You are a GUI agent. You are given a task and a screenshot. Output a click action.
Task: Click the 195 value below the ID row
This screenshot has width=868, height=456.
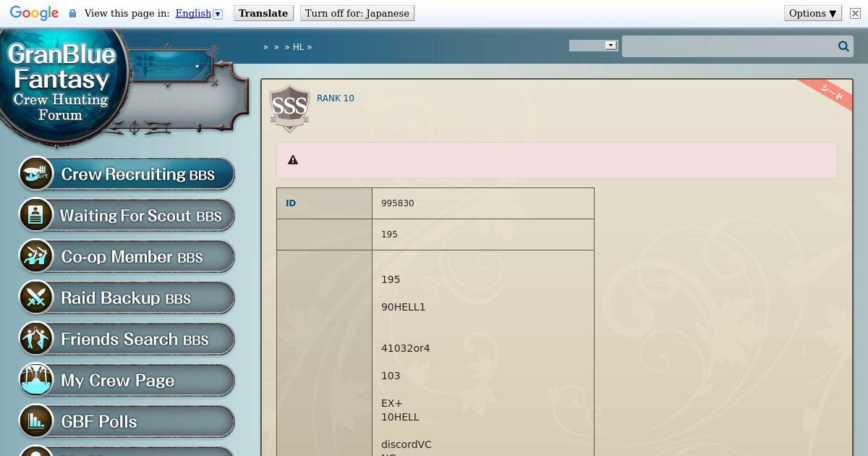[389, 235]
